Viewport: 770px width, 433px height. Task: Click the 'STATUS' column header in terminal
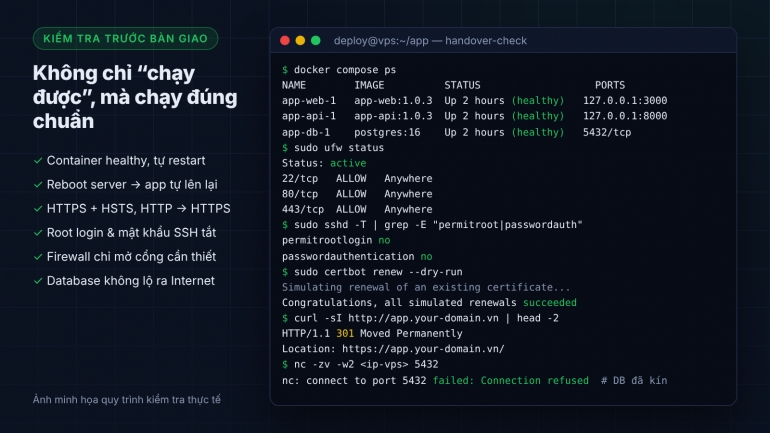tap(462, 85)
